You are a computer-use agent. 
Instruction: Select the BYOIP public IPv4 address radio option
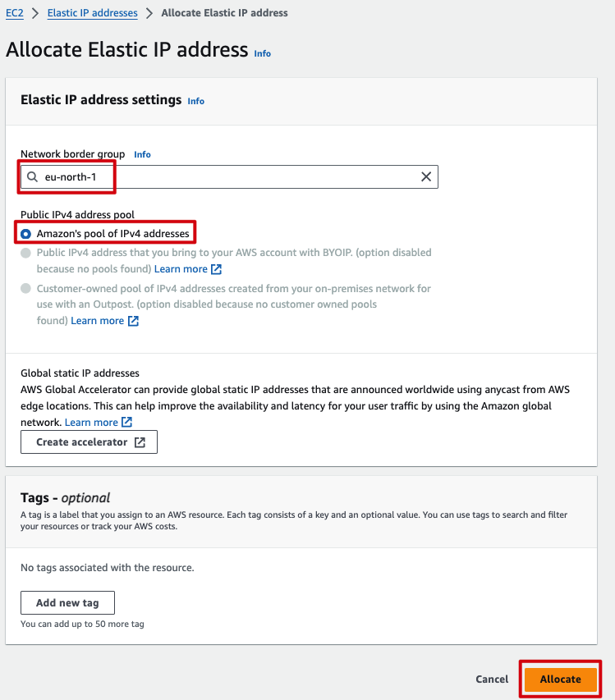click(x=26, y=253)
